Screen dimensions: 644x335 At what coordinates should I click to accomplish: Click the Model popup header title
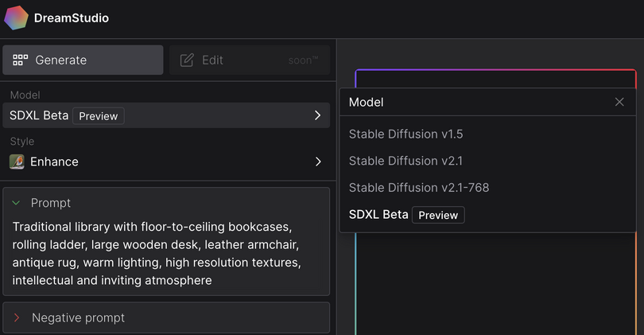366,102
